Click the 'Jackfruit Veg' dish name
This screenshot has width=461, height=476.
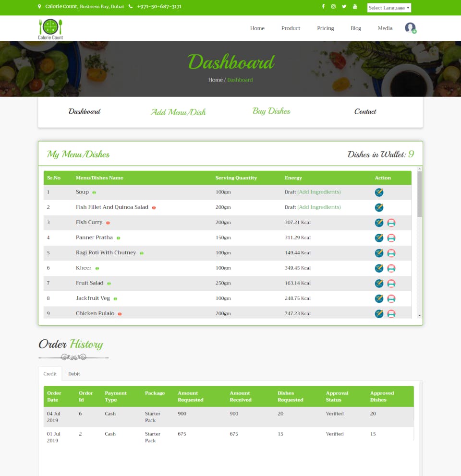point(93,298)
